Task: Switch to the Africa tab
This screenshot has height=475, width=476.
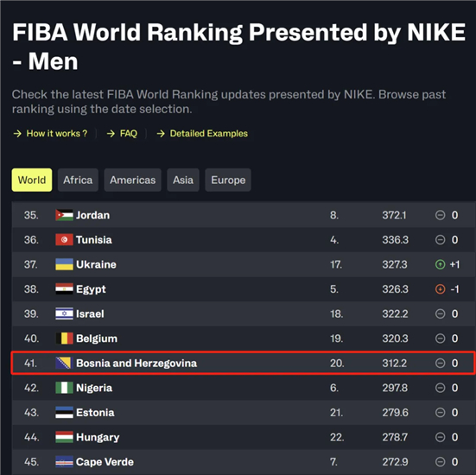Action: coord(78,180)
